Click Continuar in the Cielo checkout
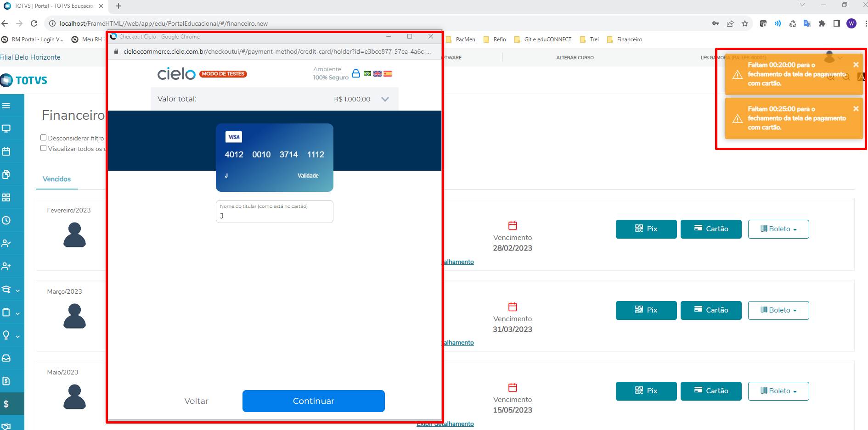868x430 pixels. [314, 401]
